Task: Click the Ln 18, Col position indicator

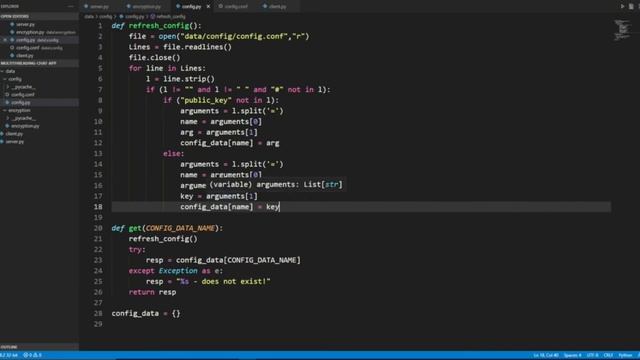Action: click(546, 356)
